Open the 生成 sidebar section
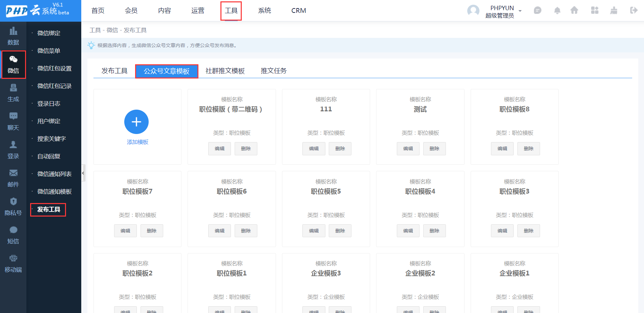This screenshot has height=313, width=644. pos(13,93)
